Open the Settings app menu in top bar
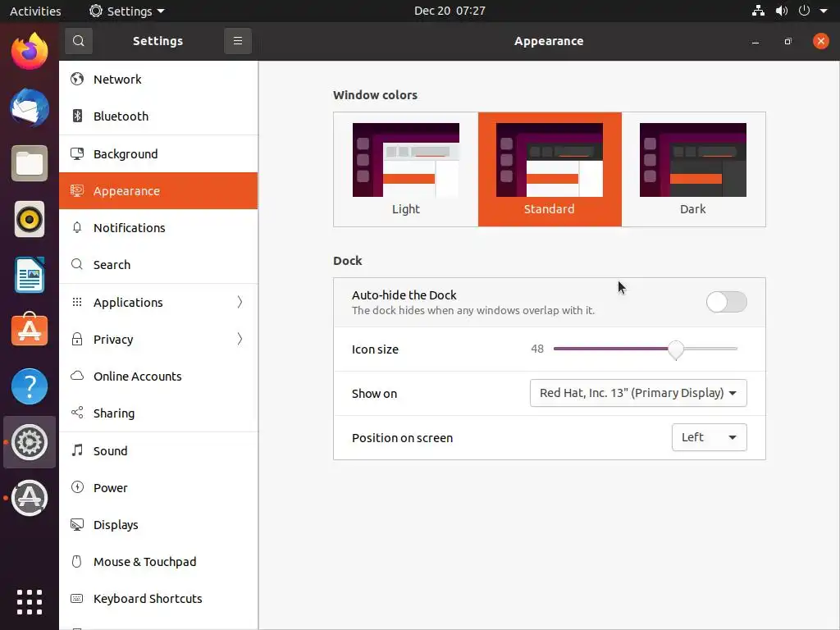This screenshot has height=630, width=840. tap(127, 11)
